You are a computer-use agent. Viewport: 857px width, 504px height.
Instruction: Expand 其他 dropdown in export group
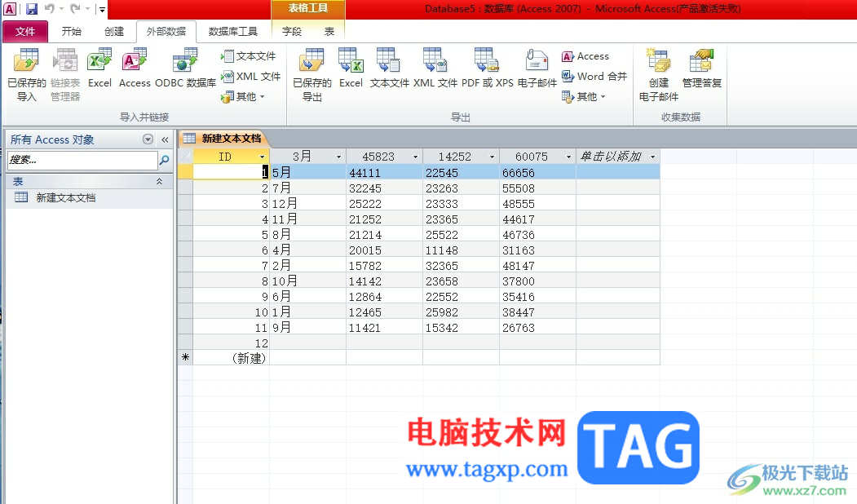(584, 97)
